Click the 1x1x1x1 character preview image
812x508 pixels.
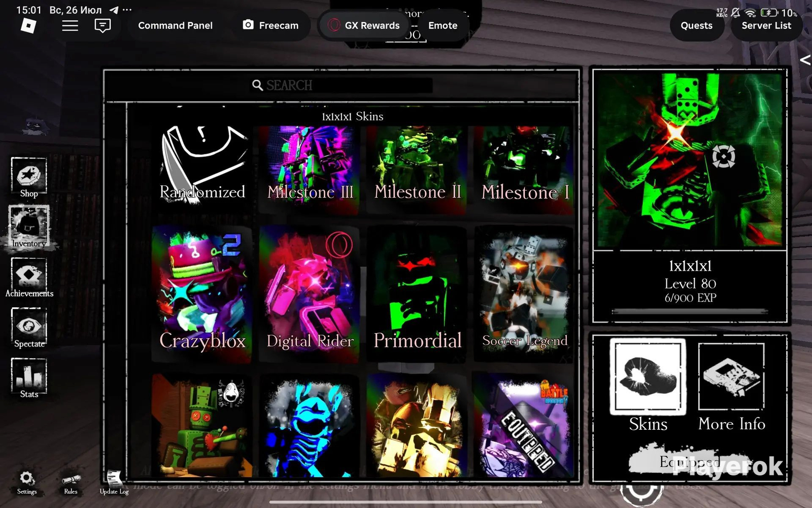click(690, 160)
